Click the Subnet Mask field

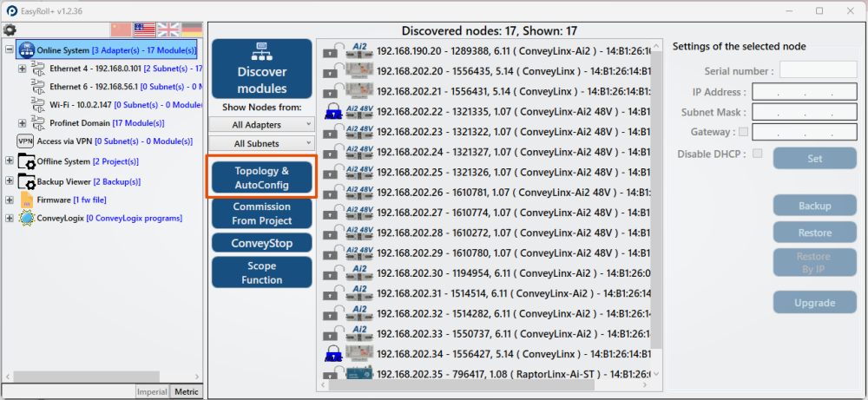805,112
